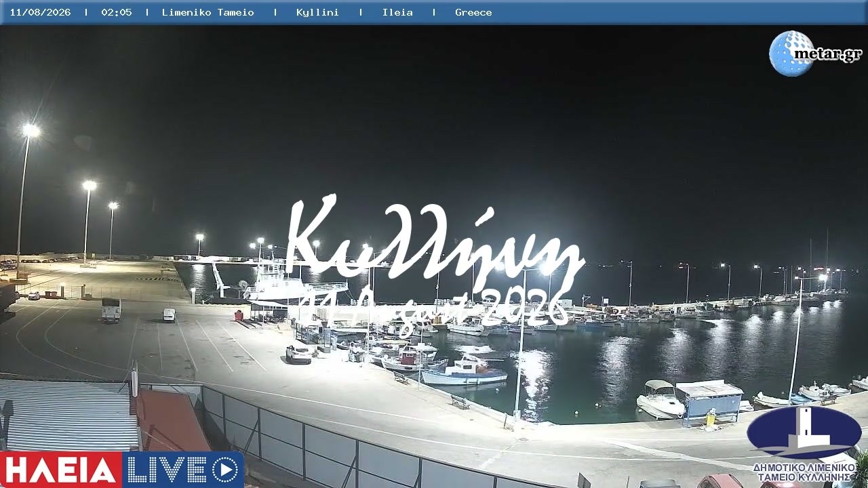868x488 pixels.
Task: Click the play icon in HLEIA LIVE banner
Action: click(x=225, y=470)
